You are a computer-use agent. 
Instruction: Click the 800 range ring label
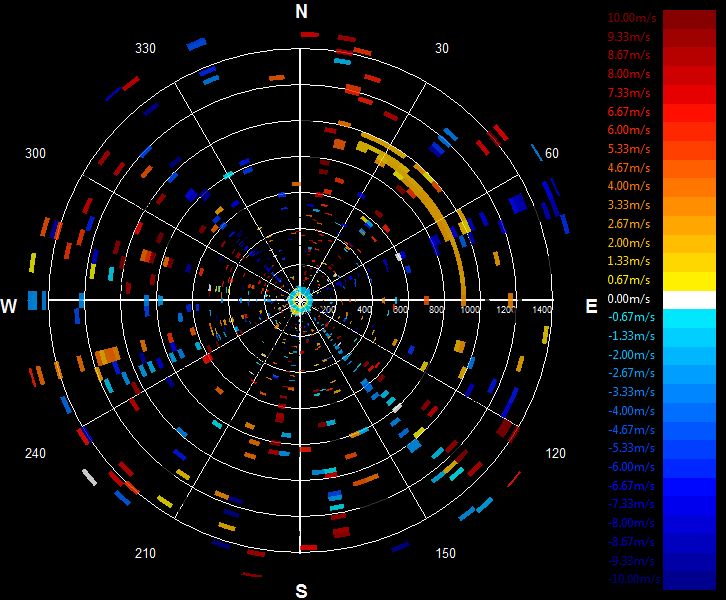436,309
